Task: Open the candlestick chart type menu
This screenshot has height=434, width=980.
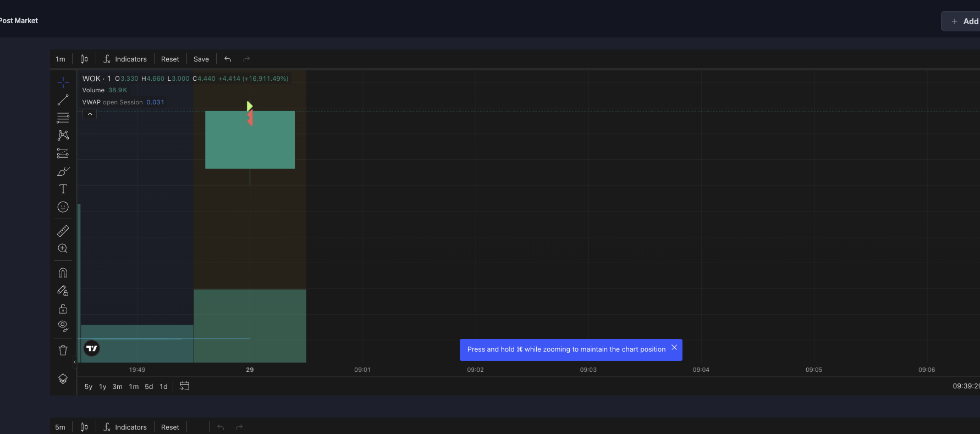Action: click(x=84, y=59)
